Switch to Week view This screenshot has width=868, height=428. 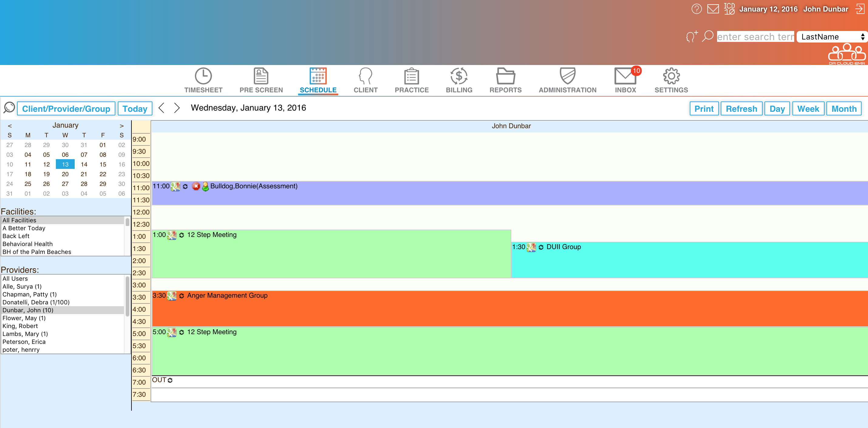click(808, 109)
